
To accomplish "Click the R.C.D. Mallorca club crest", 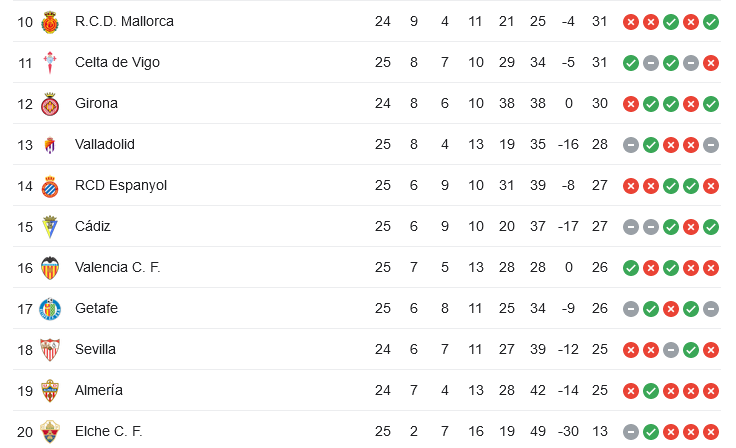I will [x=50, y=22].
